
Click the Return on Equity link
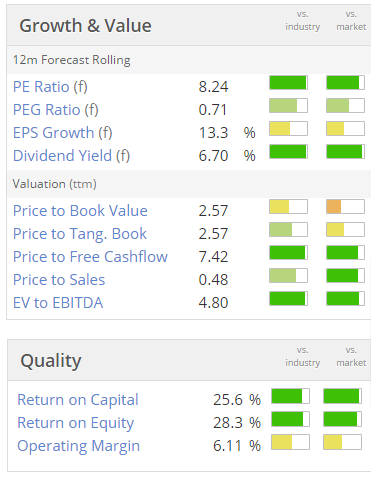click(75, 423)
